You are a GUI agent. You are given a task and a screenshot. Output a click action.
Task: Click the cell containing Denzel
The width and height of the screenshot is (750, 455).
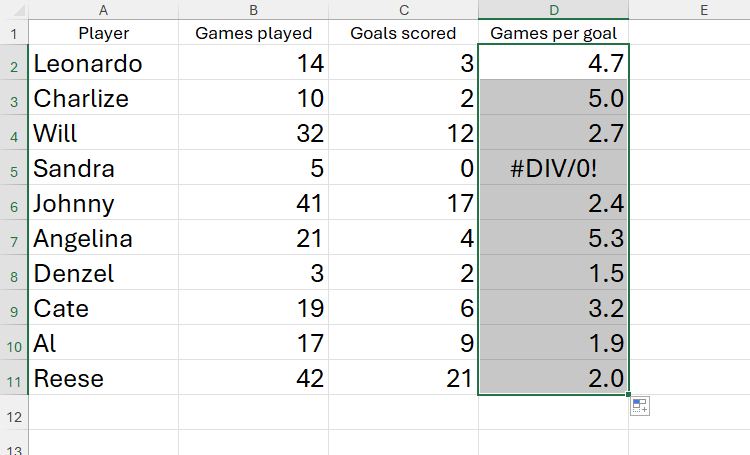104,274
